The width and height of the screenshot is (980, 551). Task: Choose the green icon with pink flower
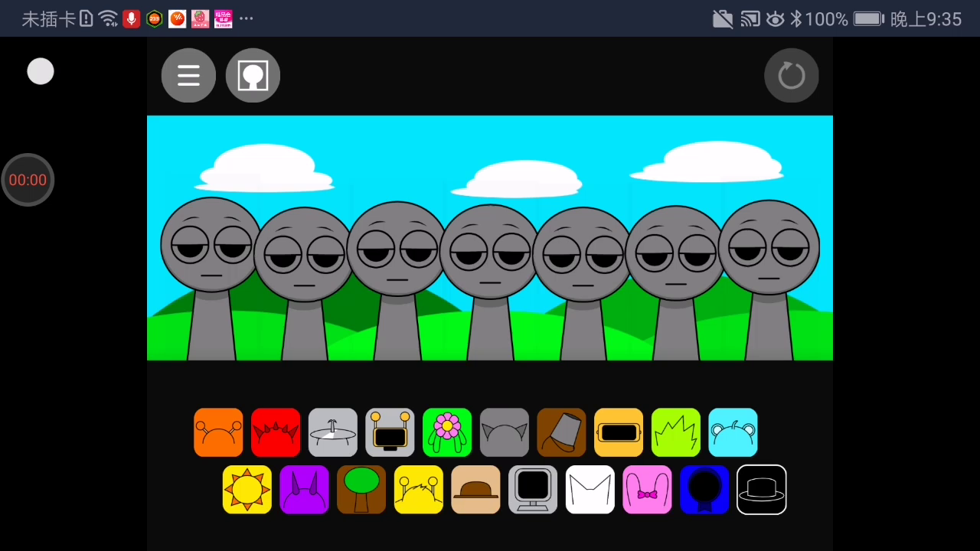[447, 432]
